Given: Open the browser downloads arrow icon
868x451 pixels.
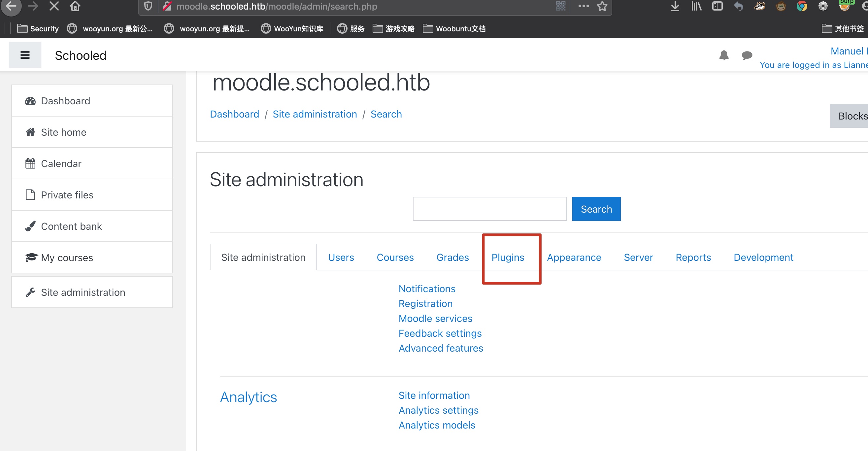Looking at the screenshot, I should pyautogui.click(x=675, y=6).
